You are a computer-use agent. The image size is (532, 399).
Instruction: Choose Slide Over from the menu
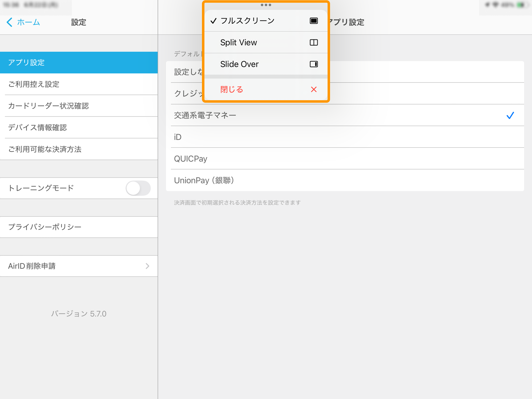pyautogui.click(x=266, y=64)
